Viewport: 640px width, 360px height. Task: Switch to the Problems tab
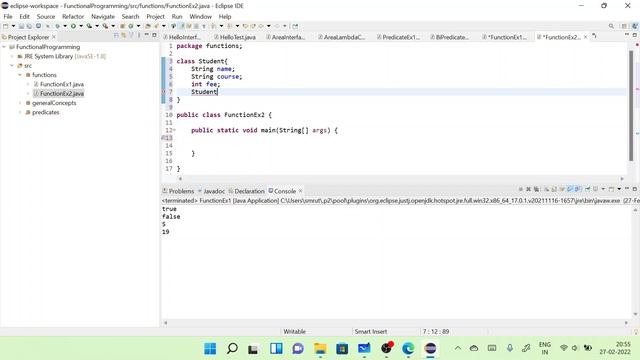(178, 191)
